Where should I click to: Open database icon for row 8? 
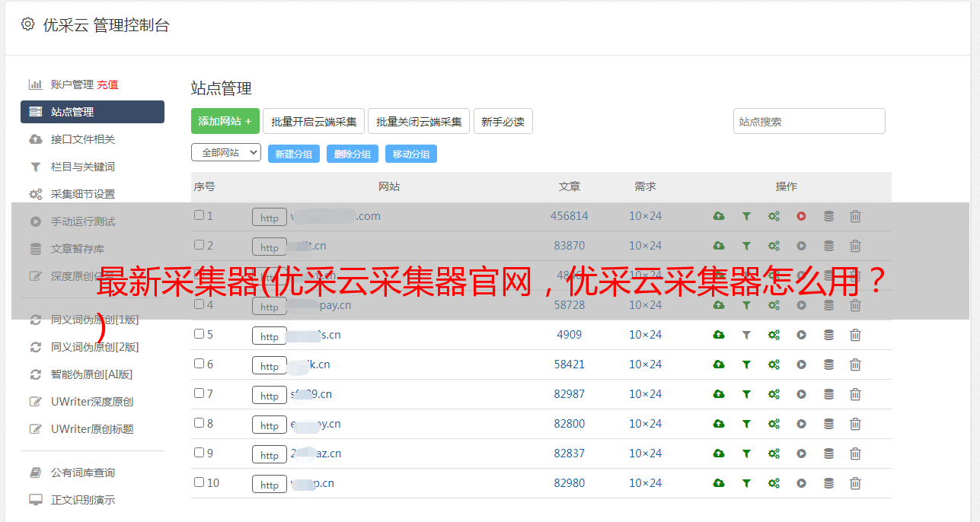click(x=828, y=424)
